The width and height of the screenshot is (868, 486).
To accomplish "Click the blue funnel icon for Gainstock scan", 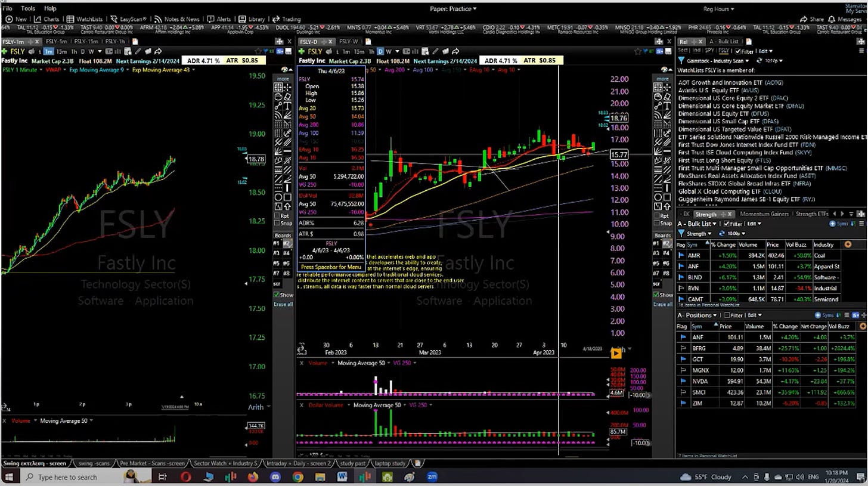I will tap(681, 61).
